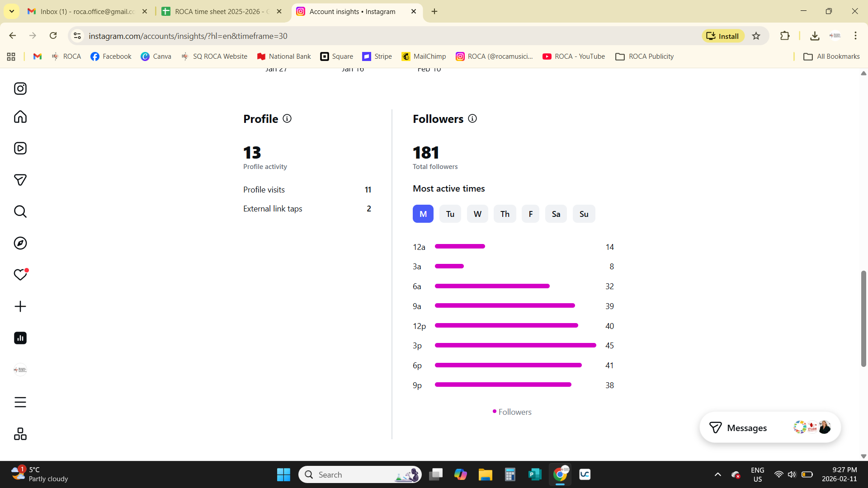Viewport: 868px width, 488px height.
Task: Click the Profile info icon
Action: (287, 118)
